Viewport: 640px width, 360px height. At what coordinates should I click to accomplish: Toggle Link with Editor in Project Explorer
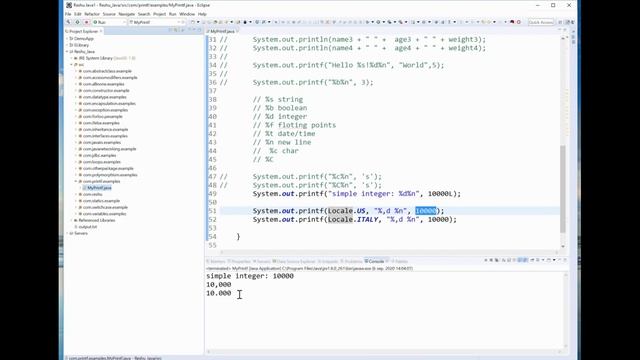[x=176, y=31]
